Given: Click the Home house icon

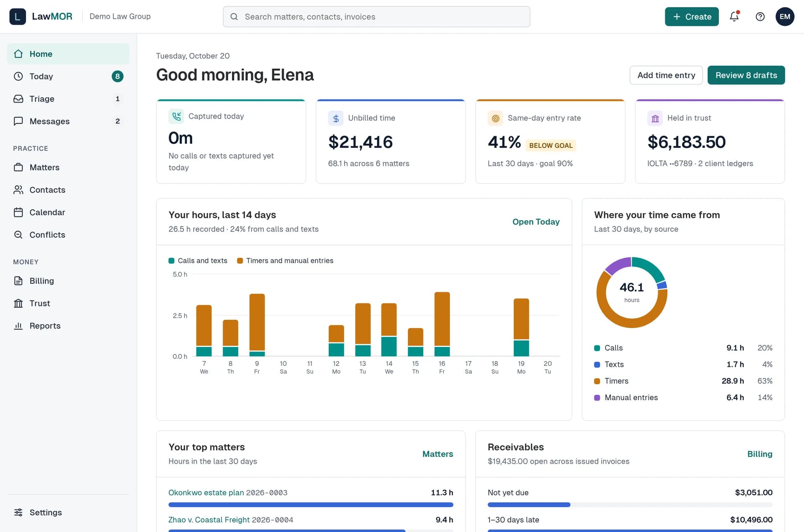Looking at the screenshot, I should [x=18, y=54].
